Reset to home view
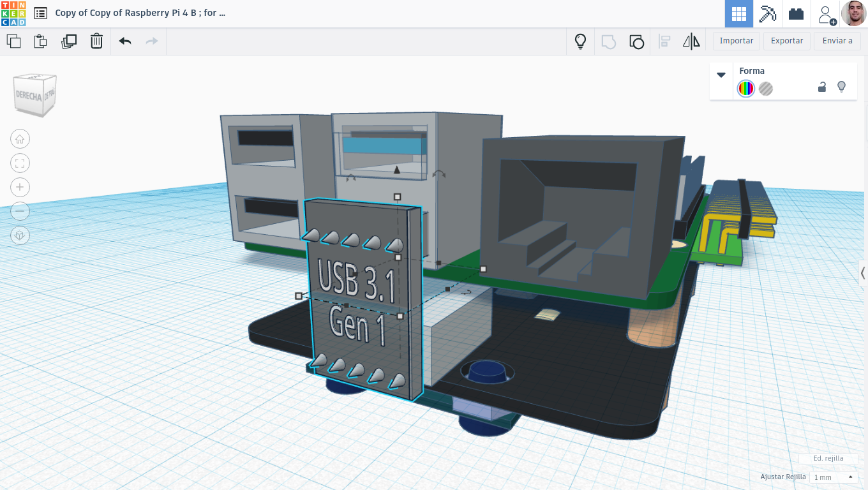Viewport: 868px width, 490px height. point(20,139)
